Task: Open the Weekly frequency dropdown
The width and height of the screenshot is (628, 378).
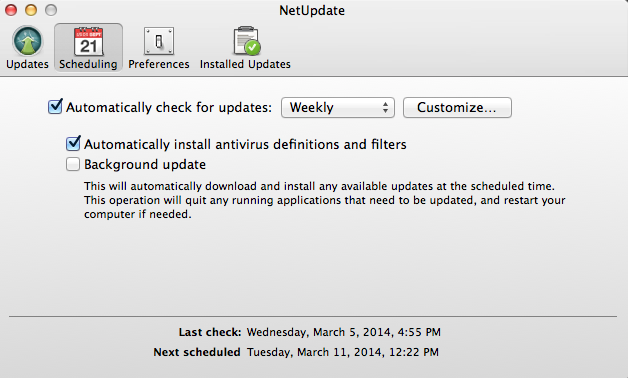Action: coord(338,107)
